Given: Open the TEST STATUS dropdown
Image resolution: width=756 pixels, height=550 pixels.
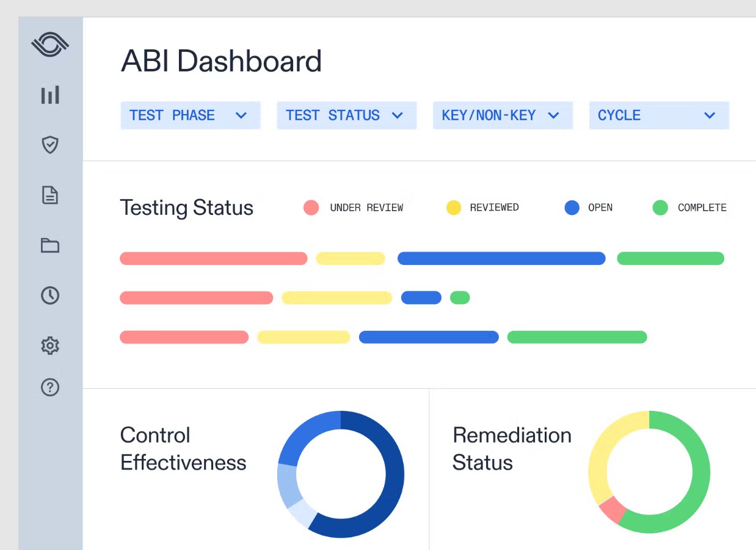Looking at the screenshot, I should click(x=346, y=115).
